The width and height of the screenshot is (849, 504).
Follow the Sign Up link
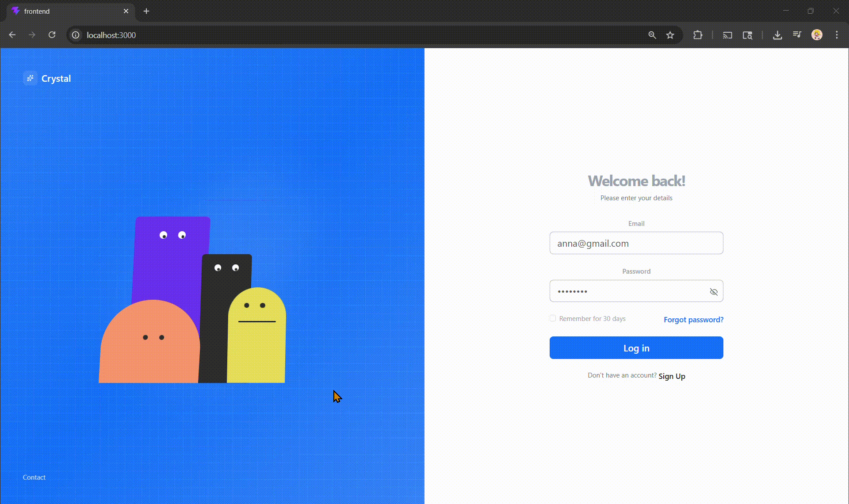point(671,376)
